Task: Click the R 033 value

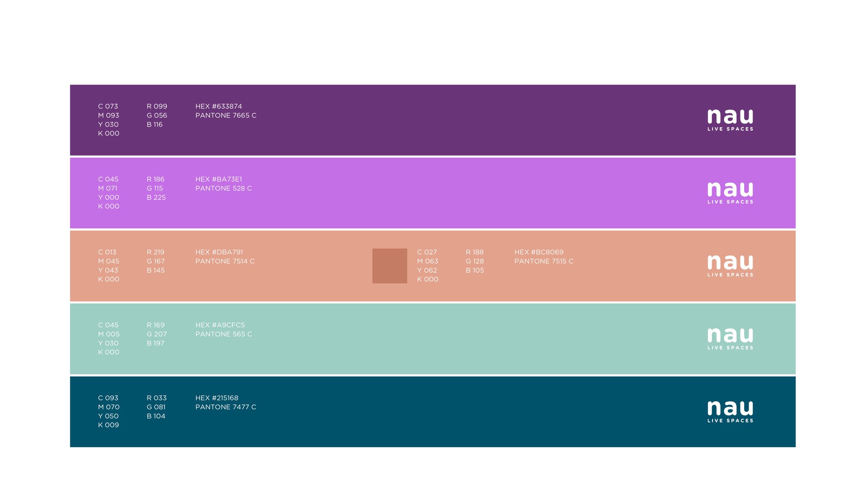Action: [156, 398]
